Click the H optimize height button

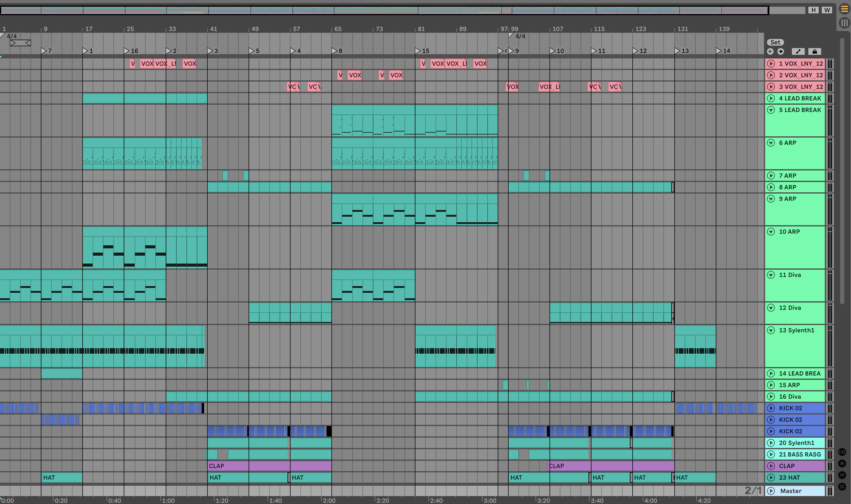point(813,10)
